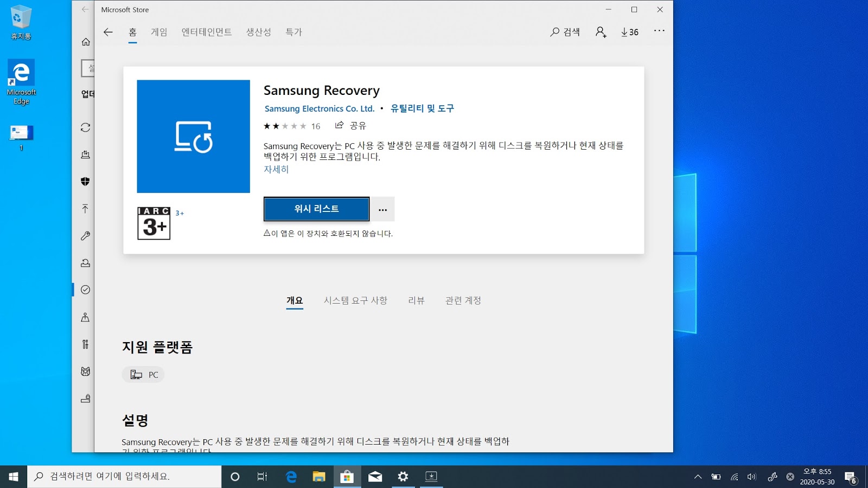
Task: Click the 3+ age rating link
Action: pos(180,213)
